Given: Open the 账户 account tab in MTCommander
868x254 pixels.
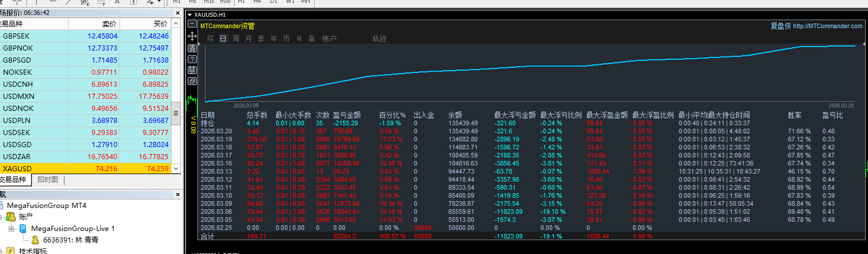Looking at the screenshot, I should [329, 39].
